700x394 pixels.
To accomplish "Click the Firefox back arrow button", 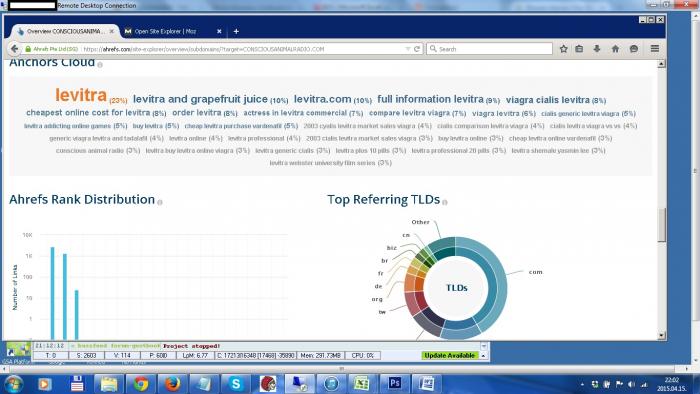I will coord(14,49).
